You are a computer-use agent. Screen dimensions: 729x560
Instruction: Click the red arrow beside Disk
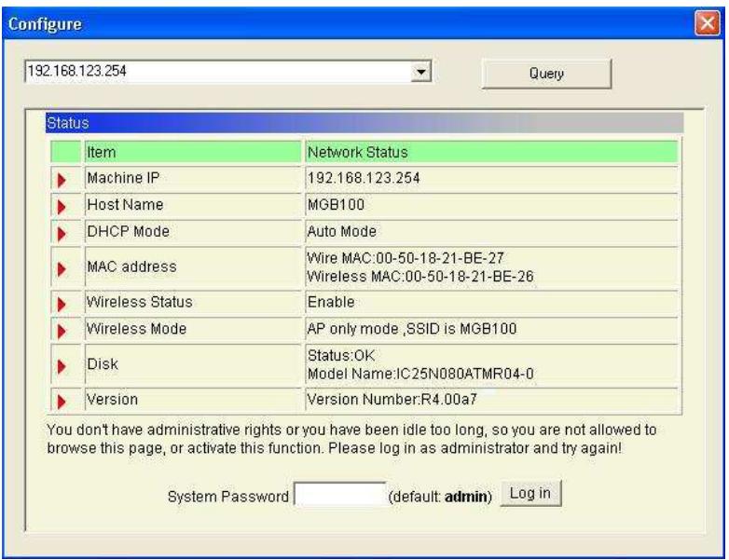(x=61, y=366)
